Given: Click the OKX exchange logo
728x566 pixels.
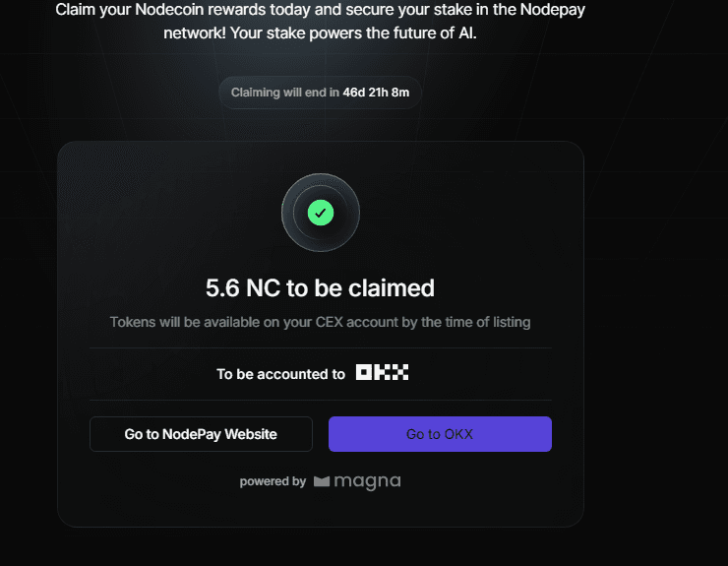Looking at the screenshot, I should tap(382, 373).
